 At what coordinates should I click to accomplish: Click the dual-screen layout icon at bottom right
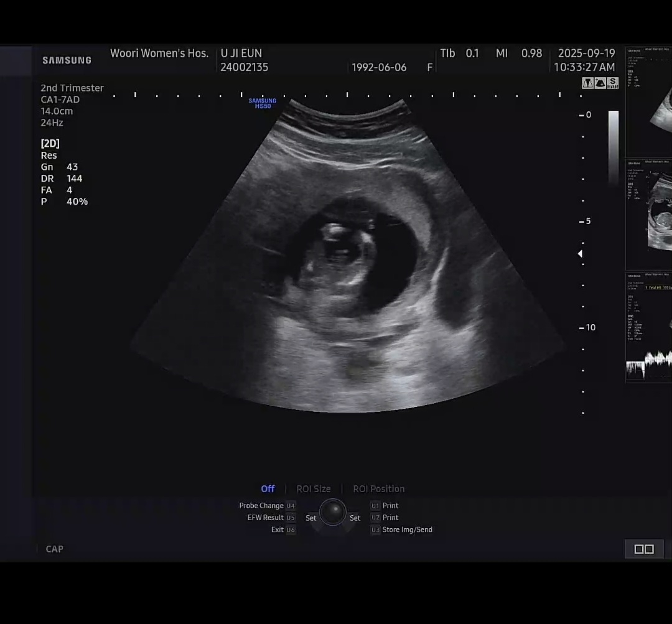click(x=643, y=549)
